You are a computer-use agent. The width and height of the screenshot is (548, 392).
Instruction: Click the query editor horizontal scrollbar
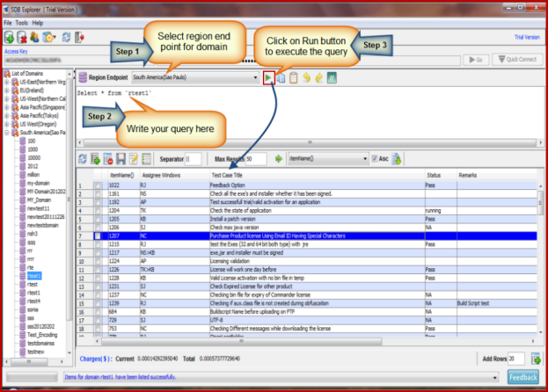click(x=310, y=142)
